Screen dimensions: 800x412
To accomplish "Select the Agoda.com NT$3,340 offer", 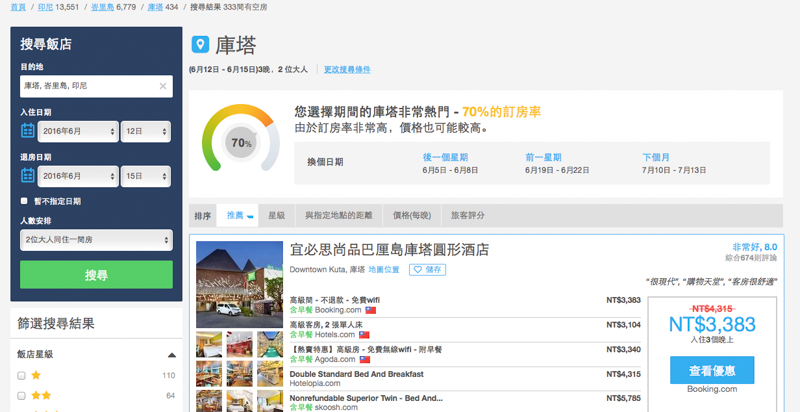I will pos(465,354).
